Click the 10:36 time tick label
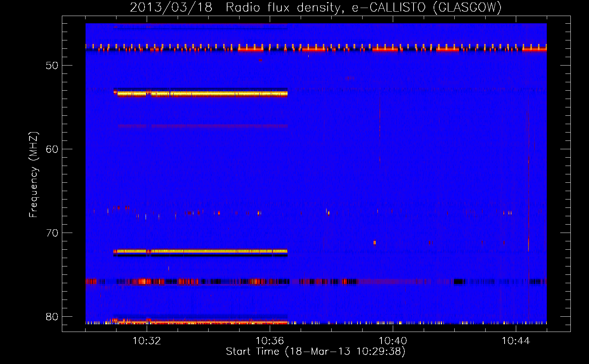Viewport: 589px width, 364px height. point(270,341)
